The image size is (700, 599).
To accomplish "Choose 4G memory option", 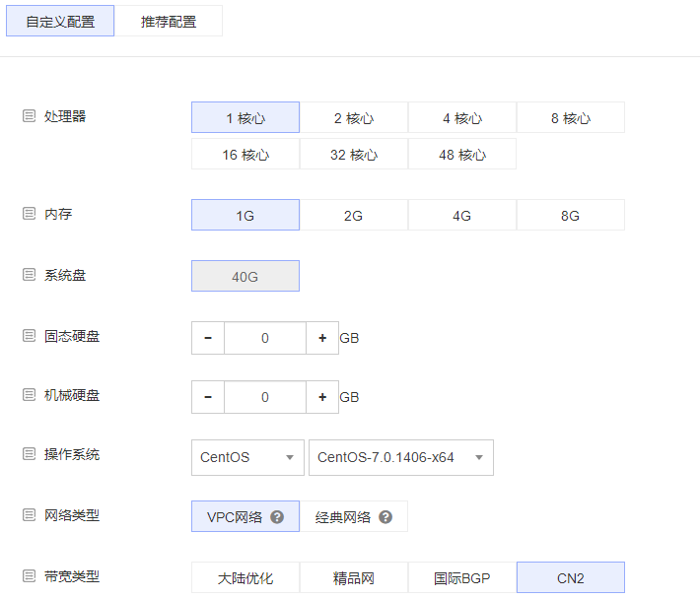I will pos(462,216).
